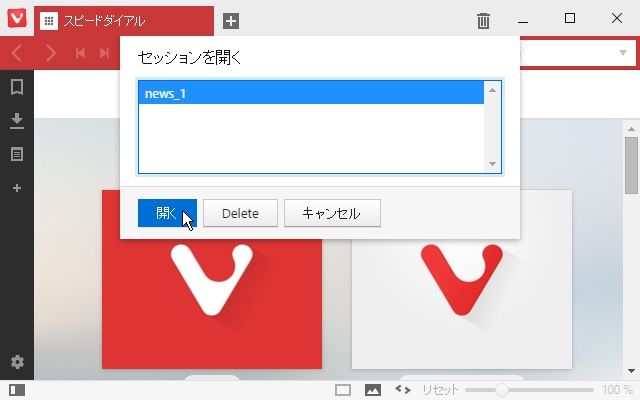Click the キャンセル button

(332, 213)
